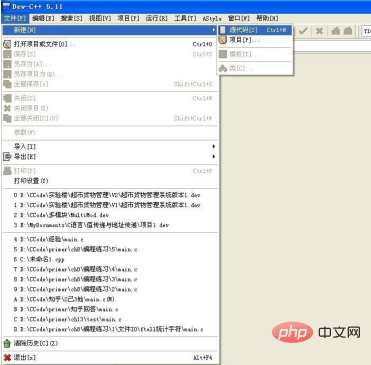Open recent file 9 编程练习\2\main.c

click(x=110, y=289)
